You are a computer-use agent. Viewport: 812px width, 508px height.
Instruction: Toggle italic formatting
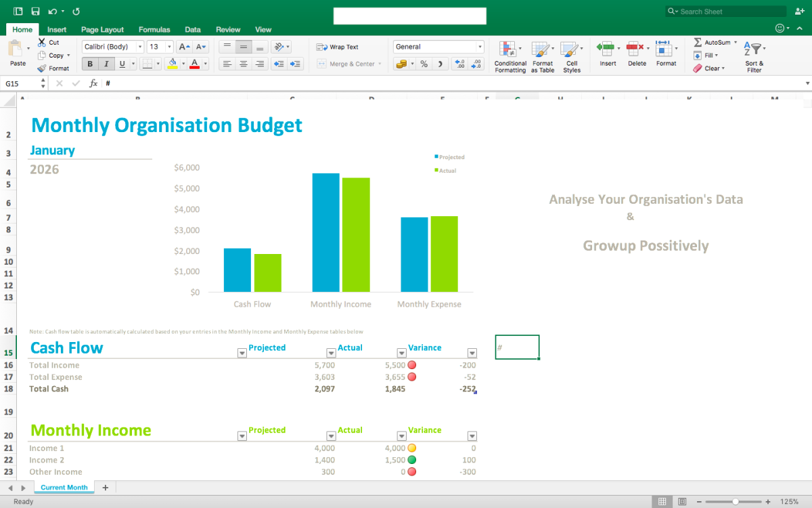point(106,64)
